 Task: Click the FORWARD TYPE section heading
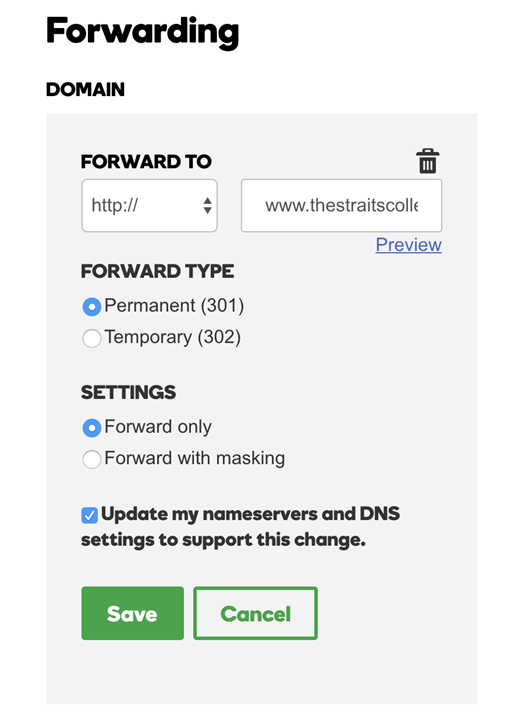click(x=157, y=271)
